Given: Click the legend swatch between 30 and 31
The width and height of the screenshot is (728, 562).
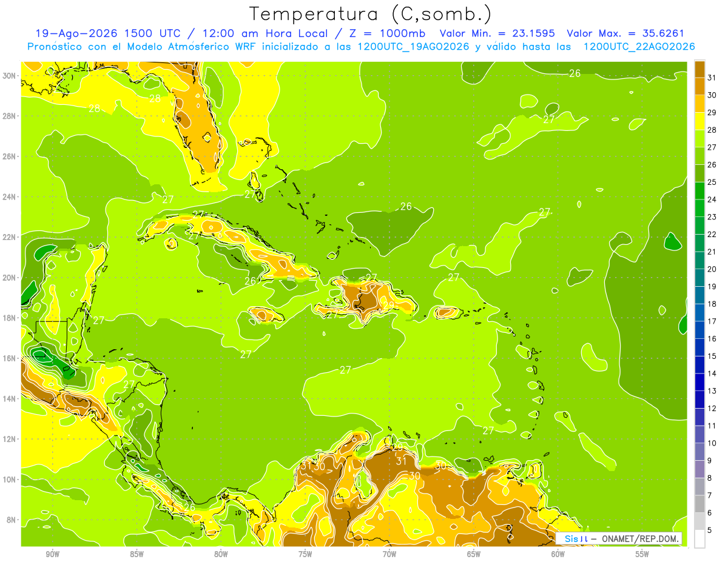Looking at the screenshot, I should pyautogui.click(x=699, y=86).
